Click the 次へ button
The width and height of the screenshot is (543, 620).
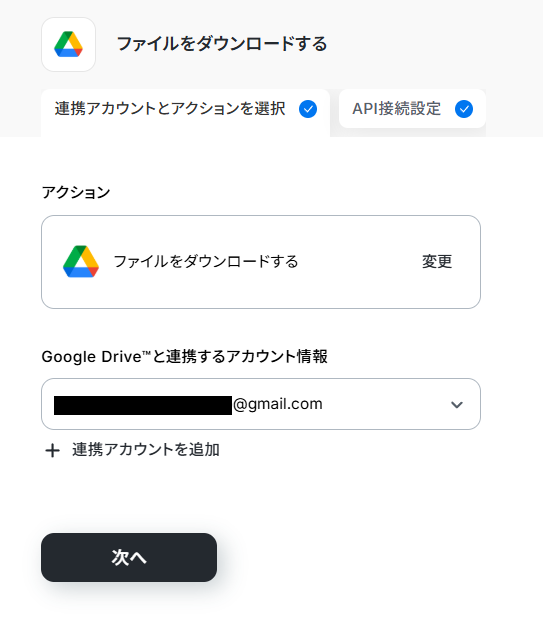pyautogui.click(x=129, y=557)
